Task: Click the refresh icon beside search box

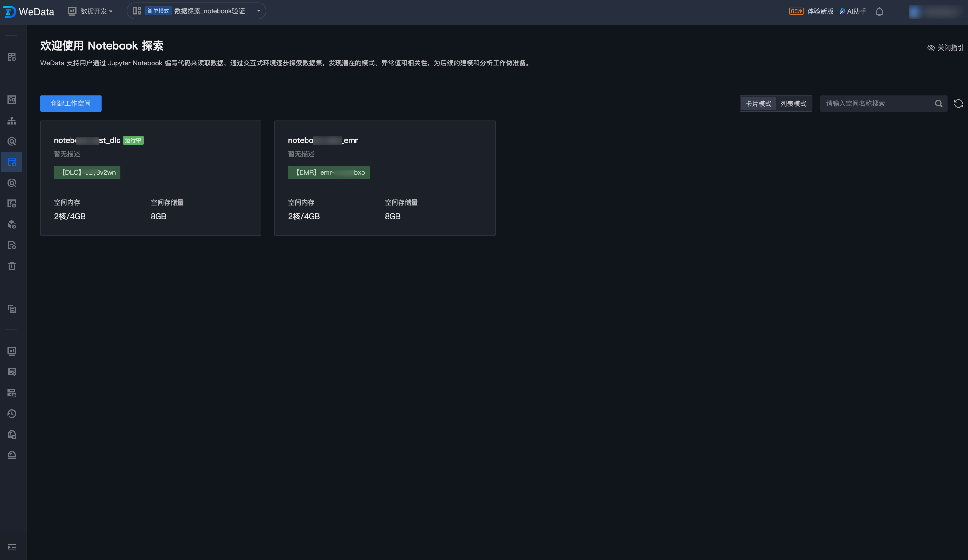Action: pyautogui.click(x=958, y=104)
